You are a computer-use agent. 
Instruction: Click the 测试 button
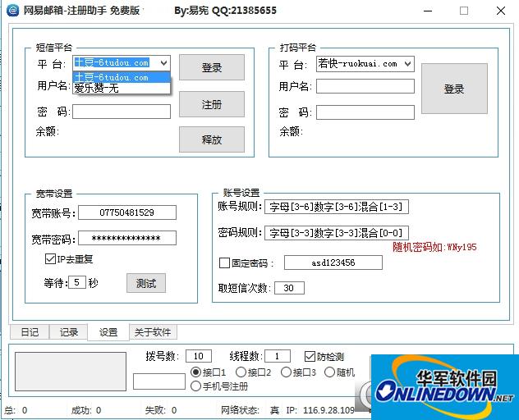[146, 283]
